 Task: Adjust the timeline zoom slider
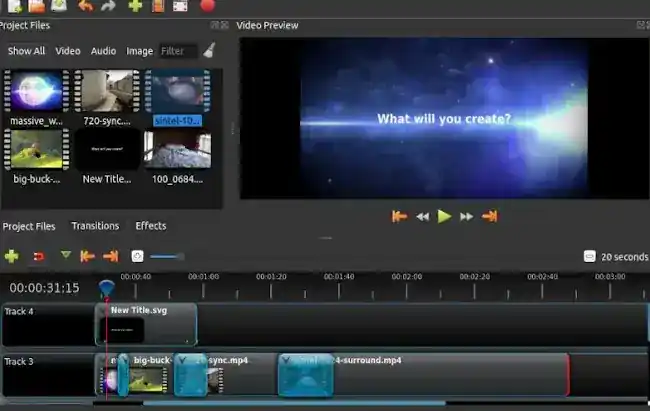click(x=167, y=257)
